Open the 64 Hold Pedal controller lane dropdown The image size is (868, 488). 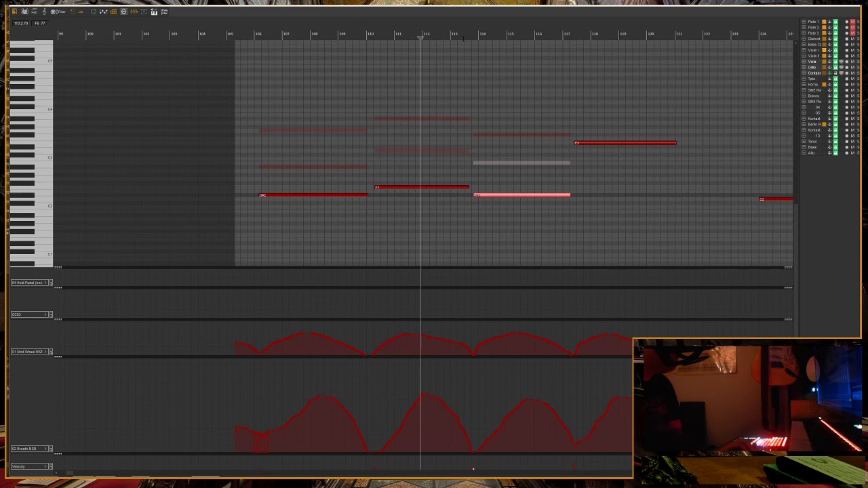click(28, 283)
